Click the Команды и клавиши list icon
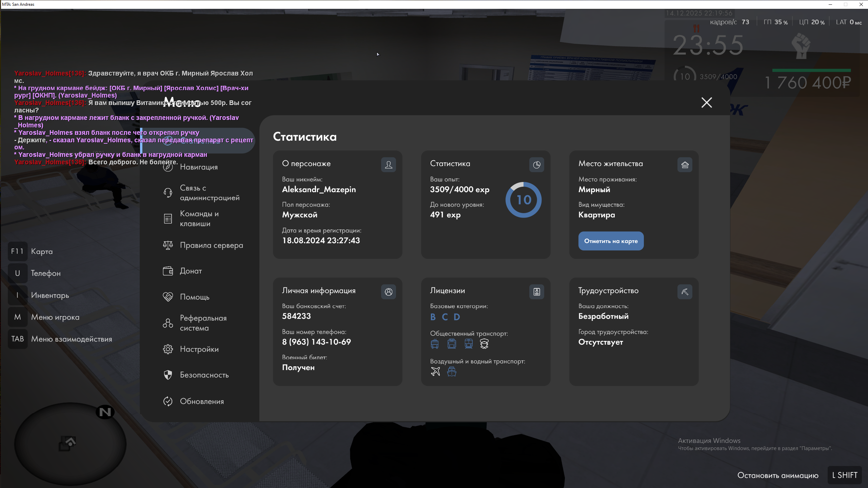Viewport: 868px width, 488px height. 168,219
